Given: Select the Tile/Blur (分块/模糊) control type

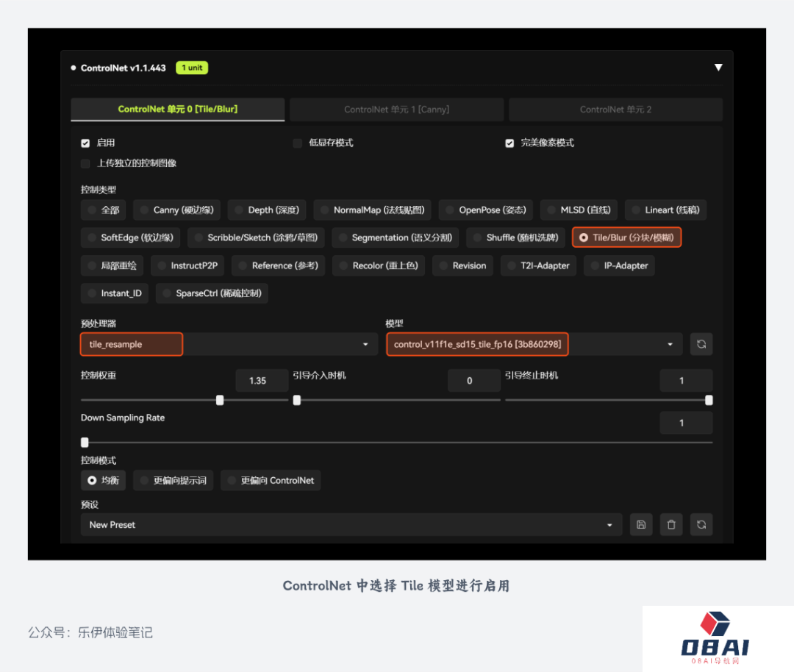Looking at the screenshot, I should pos(627,237).
